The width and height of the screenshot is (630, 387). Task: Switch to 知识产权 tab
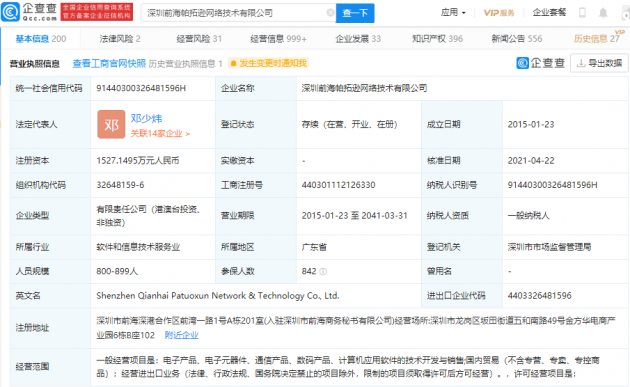pos(437,39)
